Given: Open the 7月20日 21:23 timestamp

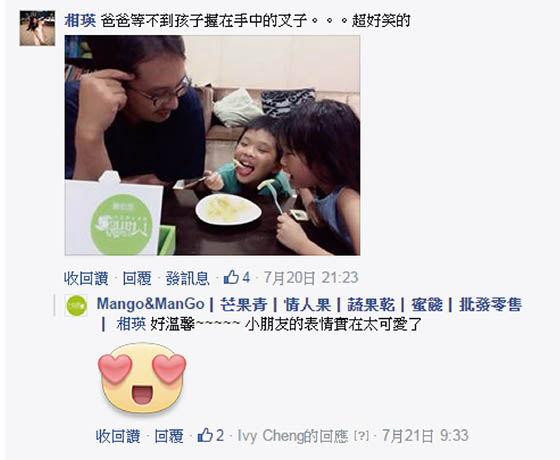Looking at the screenshot, I should click(x=311, y=278).
